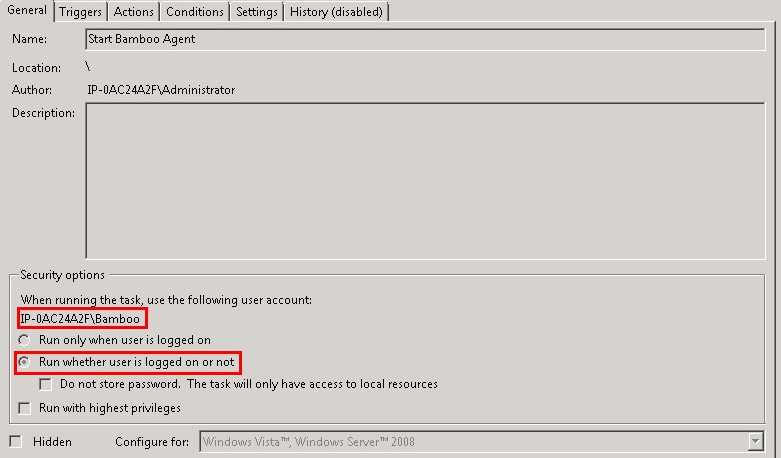781x458 pixels.
Task: Toggle the Hidden checkbox
Action: (x=15, y=441)
